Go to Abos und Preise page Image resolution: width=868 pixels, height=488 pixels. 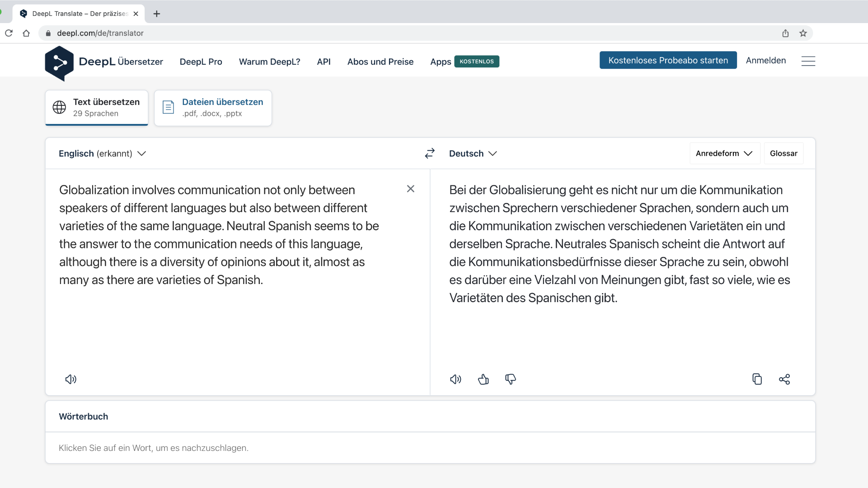point(380,62)
